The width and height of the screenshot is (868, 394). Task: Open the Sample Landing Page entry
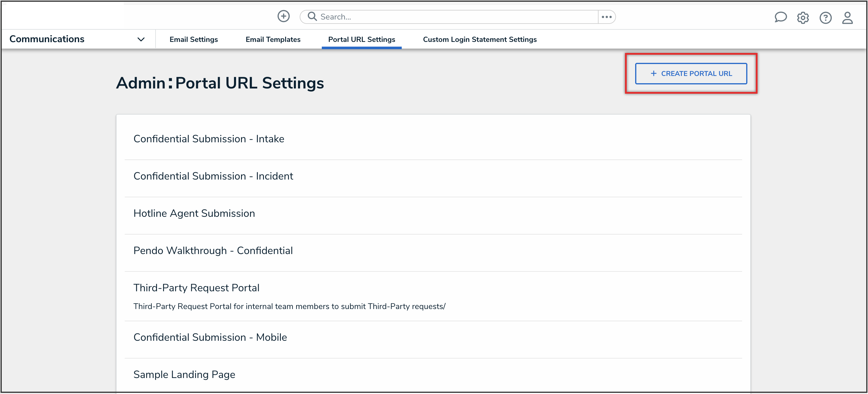[x=184, y=374]
